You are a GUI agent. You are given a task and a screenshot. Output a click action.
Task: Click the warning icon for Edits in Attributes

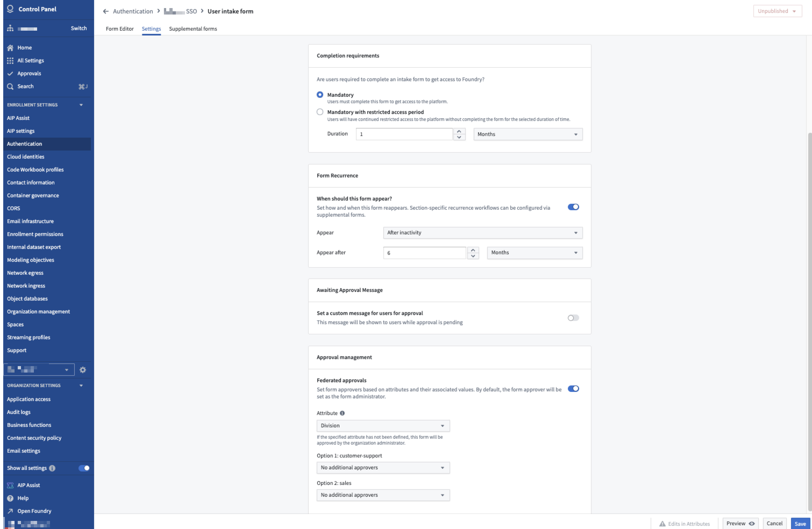[x=662, y=524]
